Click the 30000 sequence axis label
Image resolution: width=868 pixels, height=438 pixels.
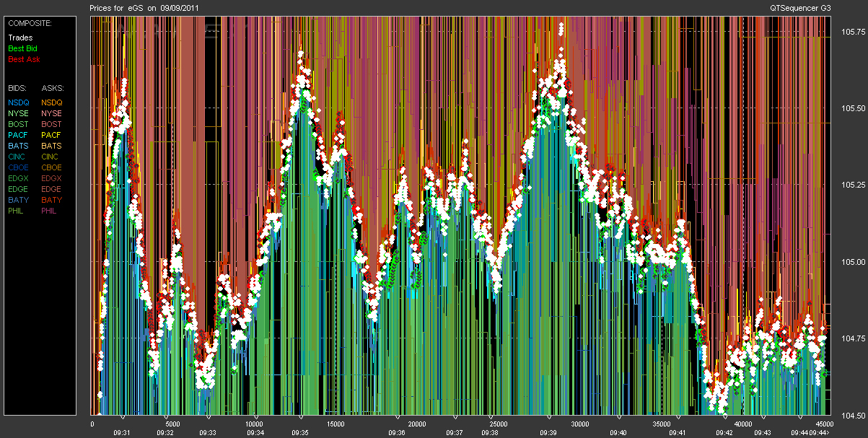click(x=580, y=424)
